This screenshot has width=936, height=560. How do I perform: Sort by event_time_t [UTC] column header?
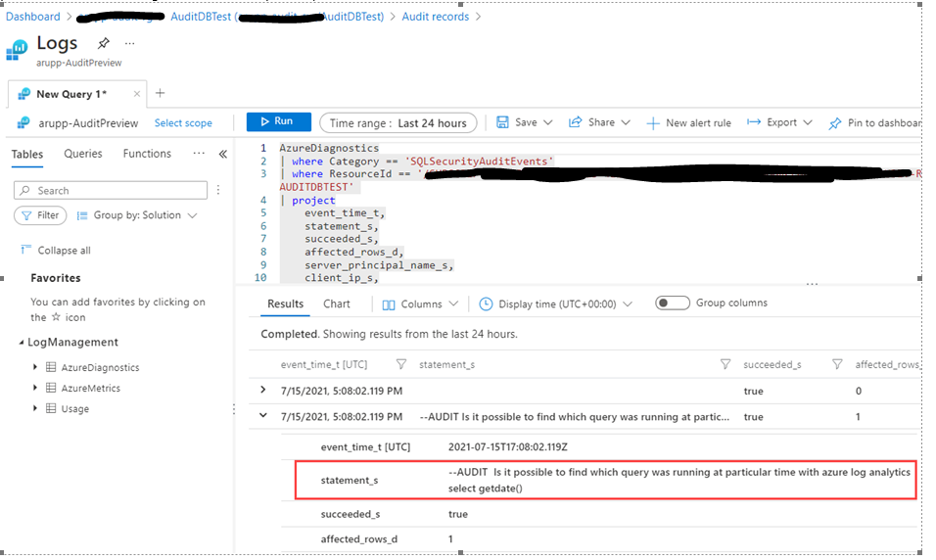tap(324, 365)
